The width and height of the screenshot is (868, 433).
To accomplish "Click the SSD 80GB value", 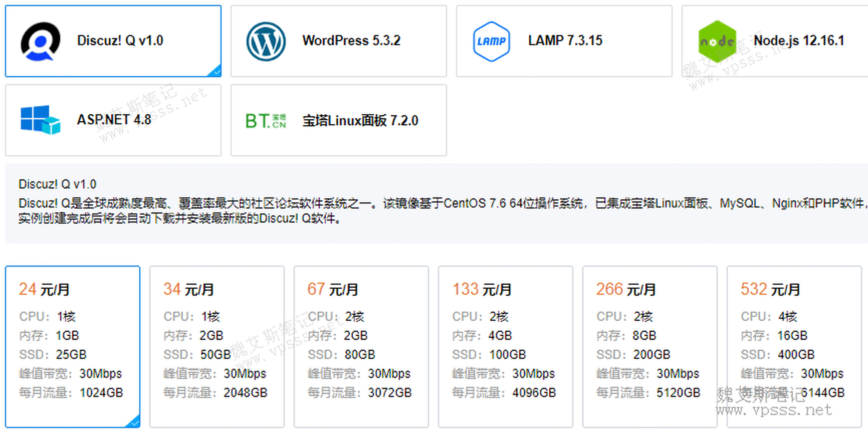I will click(360, 354).
